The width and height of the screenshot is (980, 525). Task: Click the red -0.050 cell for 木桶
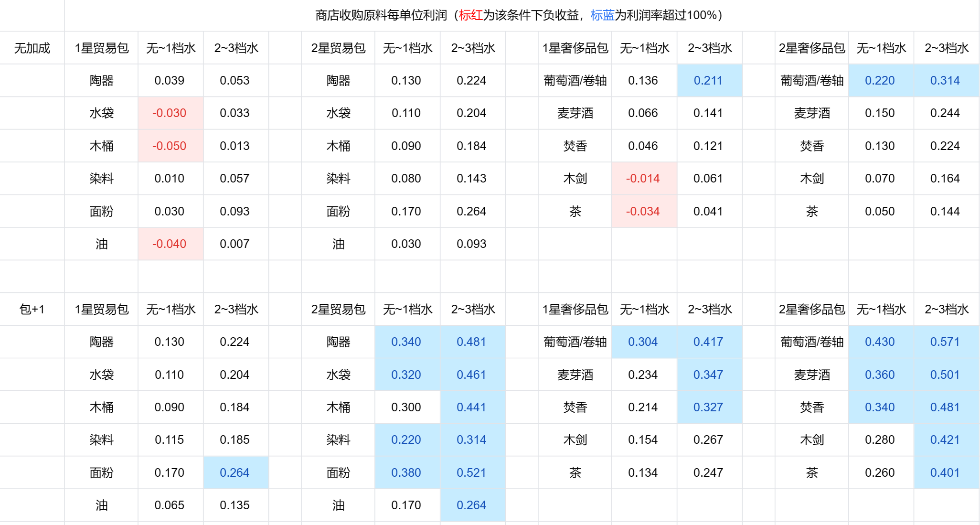click(170, 146)
